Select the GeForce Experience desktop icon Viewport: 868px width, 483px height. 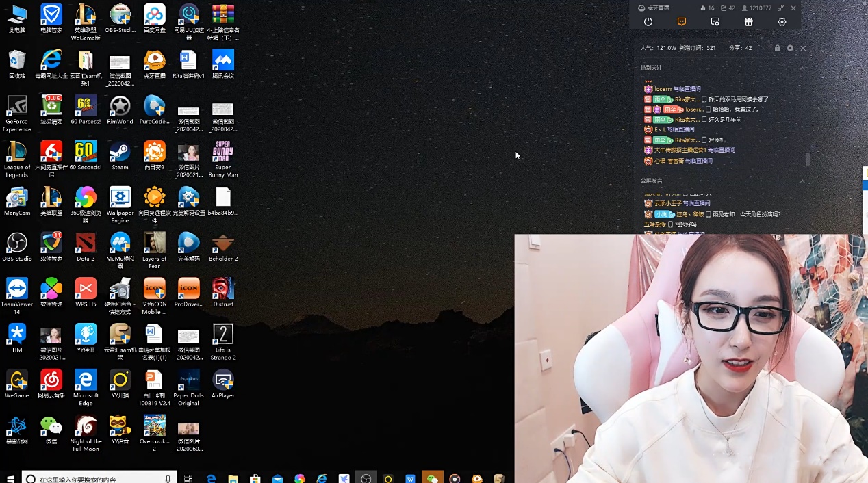coord(17,114)
